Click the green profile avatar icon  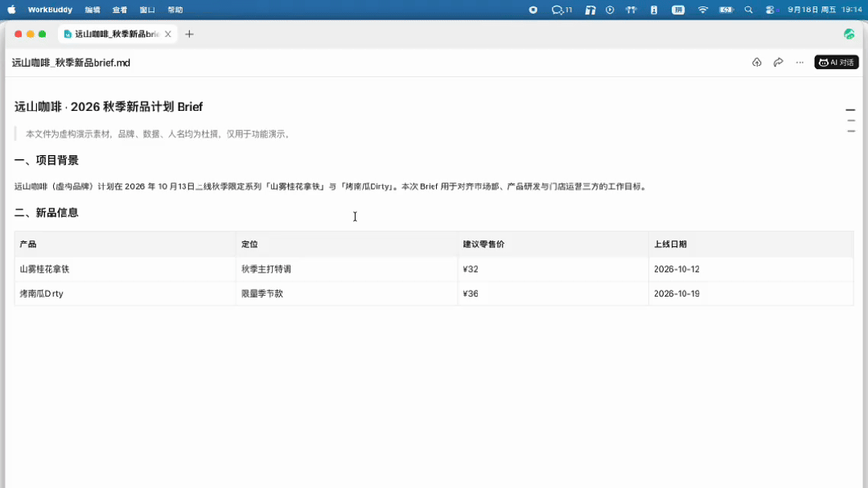(849, 34)
